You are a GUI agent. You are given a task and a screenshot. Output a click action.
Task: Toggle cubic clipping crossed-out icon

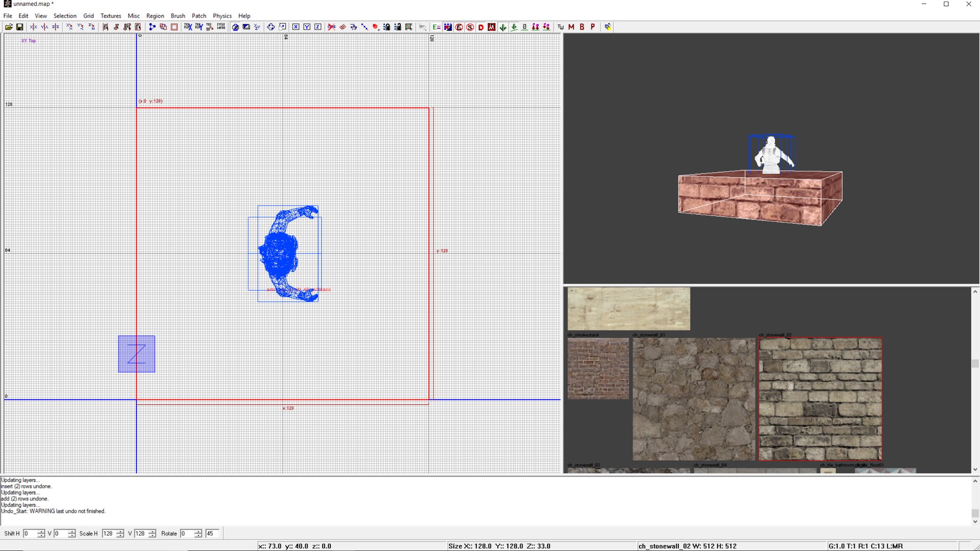click(x=332, y=27)
